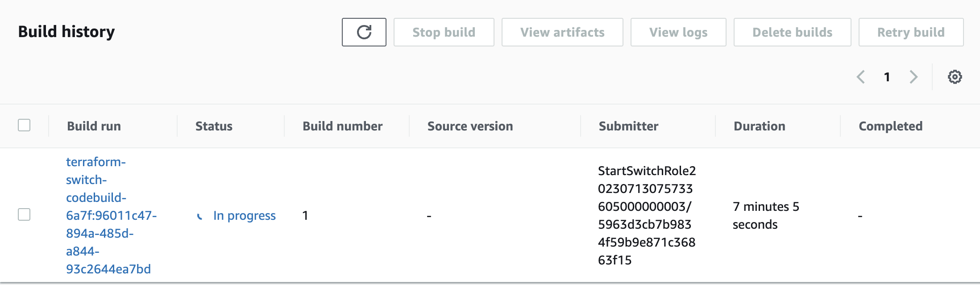
Task: Click the Stop build button
Action: coord(444,32)
